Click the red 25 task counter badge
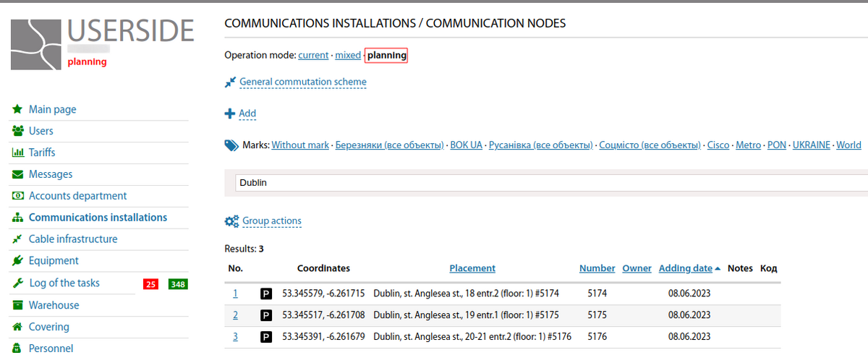The width and height of the screenshot is (868, 355). (150, 284)
